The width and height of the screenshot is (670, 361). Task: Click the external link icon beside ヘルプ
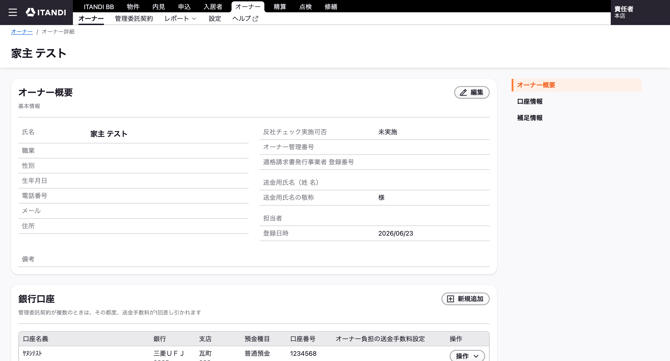click(256, 19)
